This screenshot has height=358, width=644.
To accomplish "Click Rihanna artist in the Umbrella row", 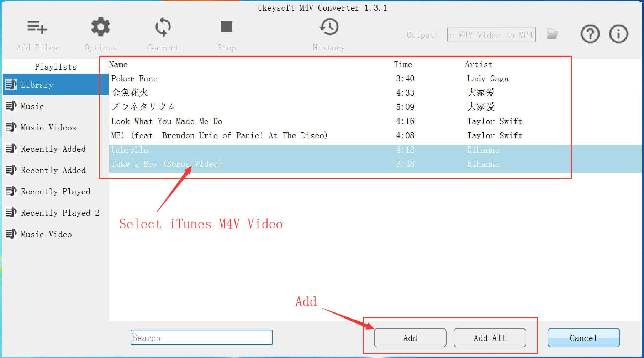I will (x=483, y=150).
